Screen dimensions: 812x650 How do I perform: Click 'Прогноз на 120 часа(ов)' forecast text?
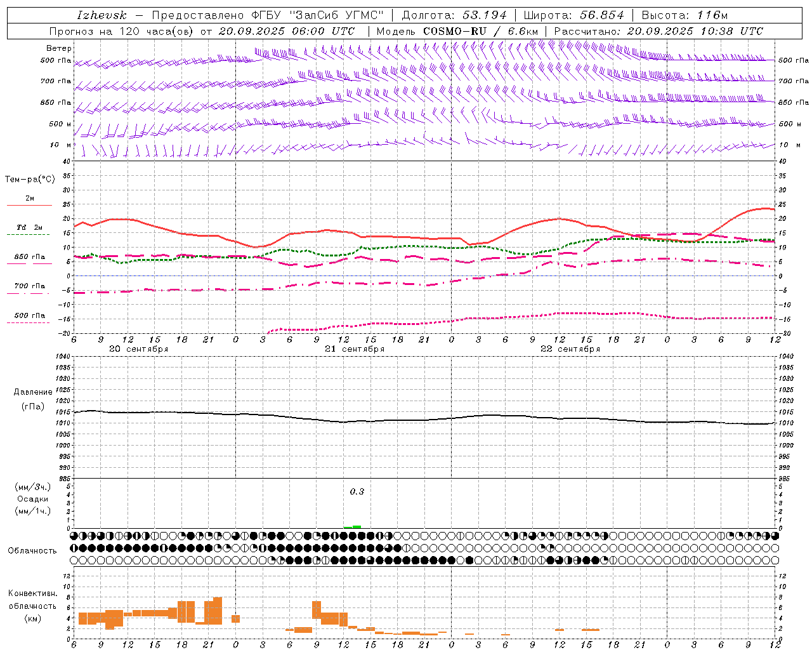122,31
